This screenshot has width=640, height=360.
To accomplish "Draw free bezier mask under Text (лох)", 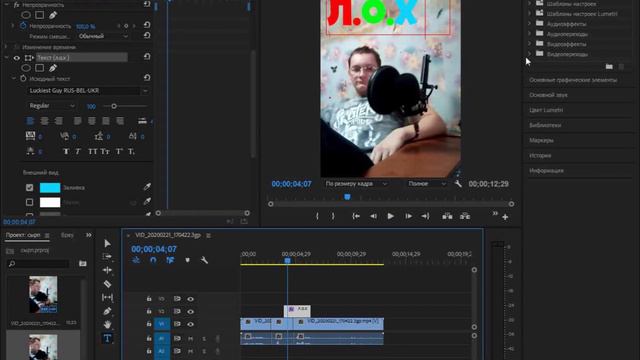I will point(53,68).
